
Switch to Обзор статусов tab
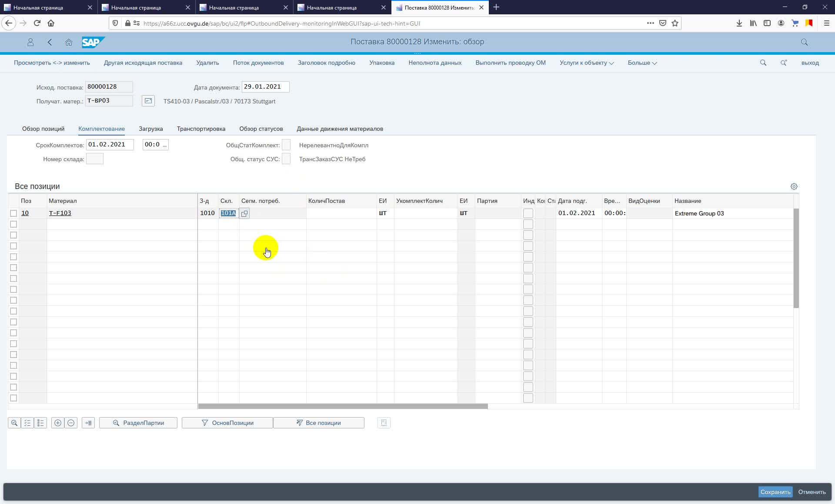[261, 129]
